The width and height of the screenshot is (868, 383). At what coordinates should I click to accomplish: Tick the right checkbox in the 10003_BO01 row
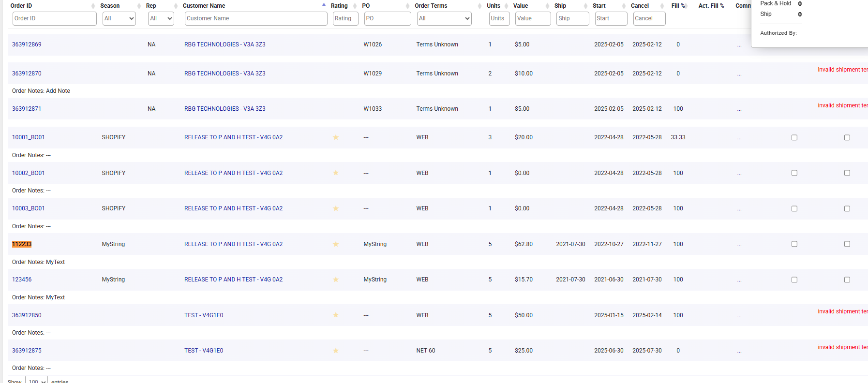point(847,209)
